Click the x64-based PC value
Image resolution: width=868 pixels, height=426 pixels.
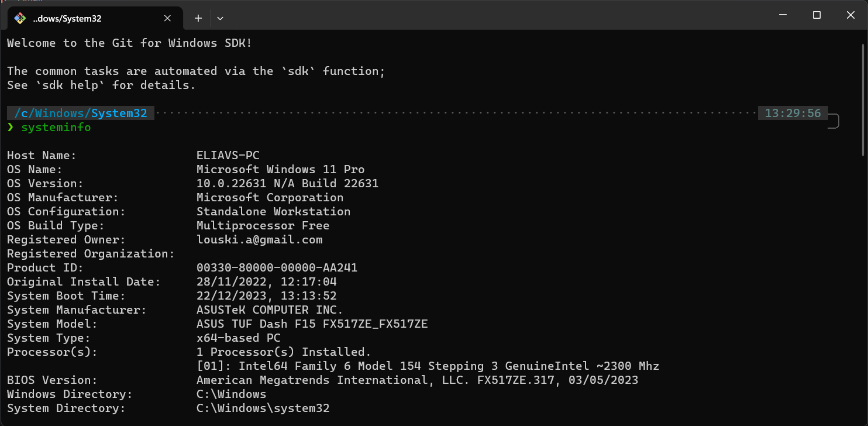point(239,338)
